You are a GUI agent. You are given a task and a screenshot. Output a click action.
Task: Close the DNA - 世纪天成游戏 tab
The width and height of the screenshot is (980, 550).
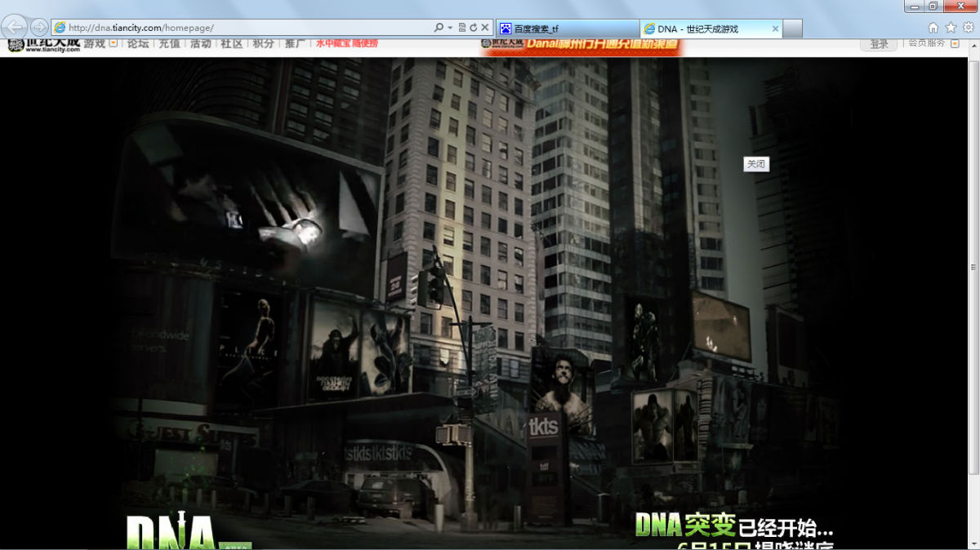(775, 29)
